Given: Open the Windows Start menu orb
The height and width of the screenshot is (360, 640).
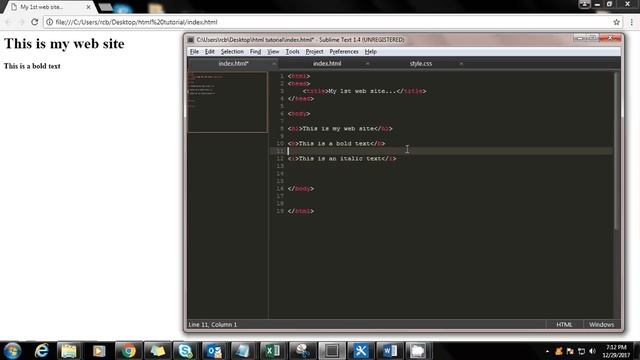Looking at the screenshot, I should coord(12,350).
